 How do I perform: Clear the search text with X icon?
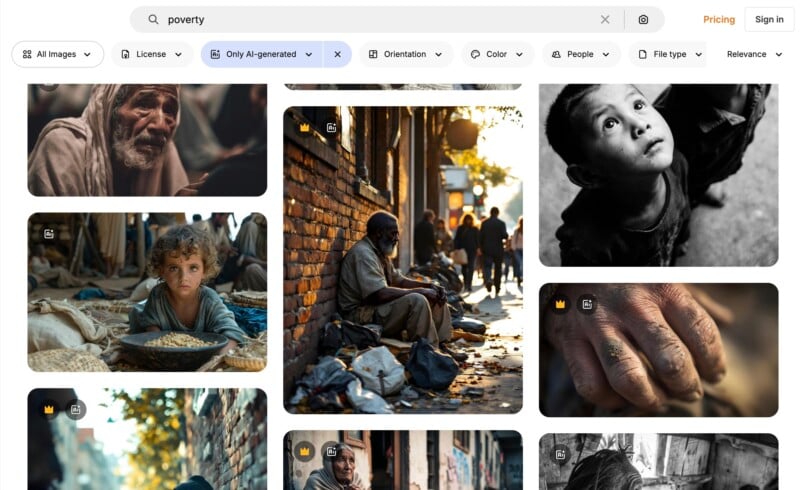point(605,19)
